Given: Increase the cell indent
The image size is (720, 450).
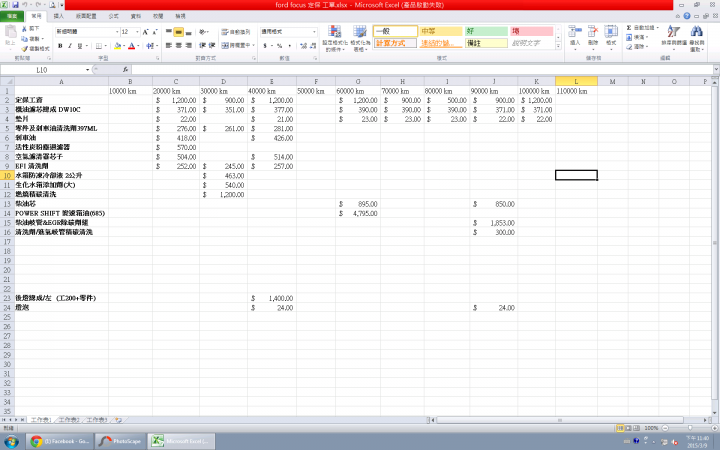Looking at the screenshot, I should (212, 45).
